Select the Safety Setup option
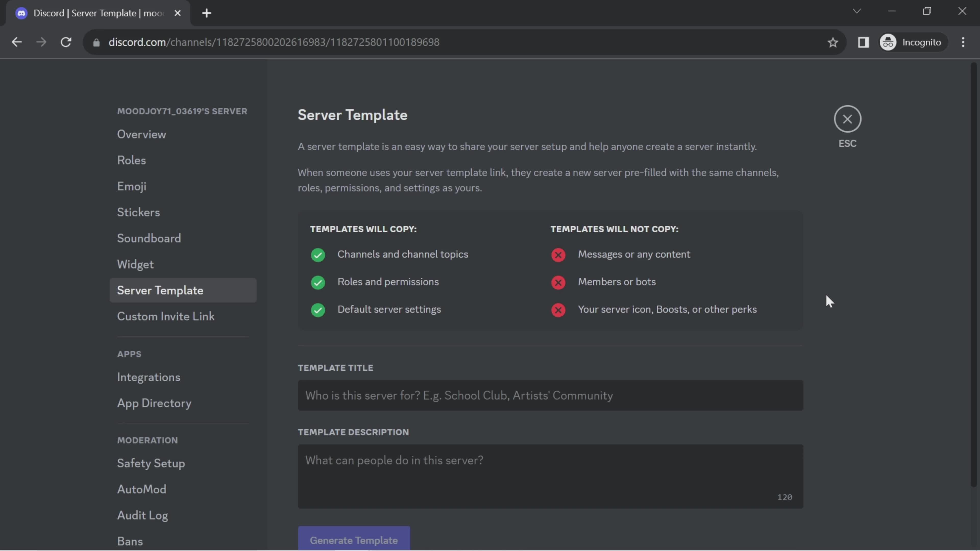Viewport: 980px width, 551px height. [151, 463]
